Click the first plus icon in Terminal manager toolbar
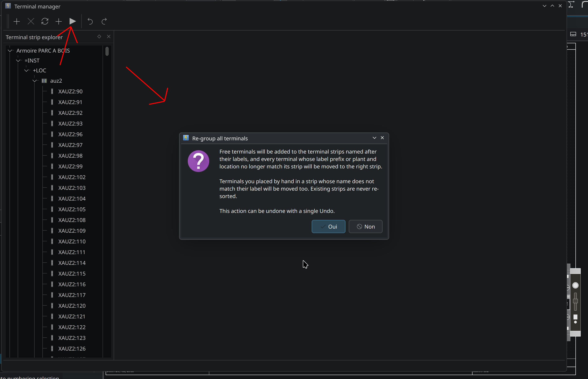This screenshot has width=588, height=379. 17,21
